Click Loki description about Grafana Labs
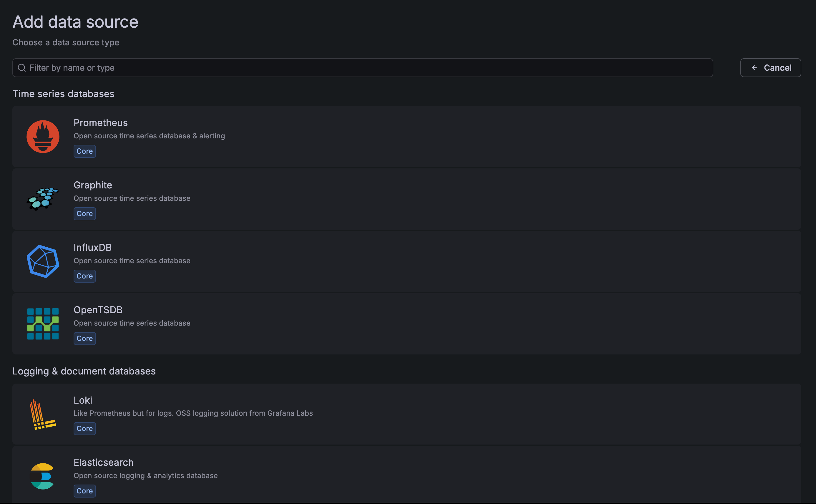This screenshot has height=504, width=816. point(193,413)
